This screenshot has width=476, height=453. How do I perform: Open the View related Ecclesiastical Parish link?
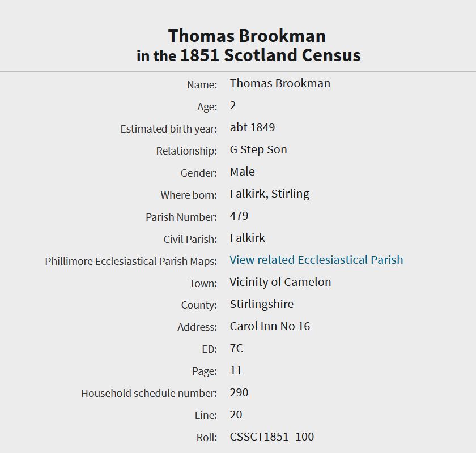click(316, 260)
